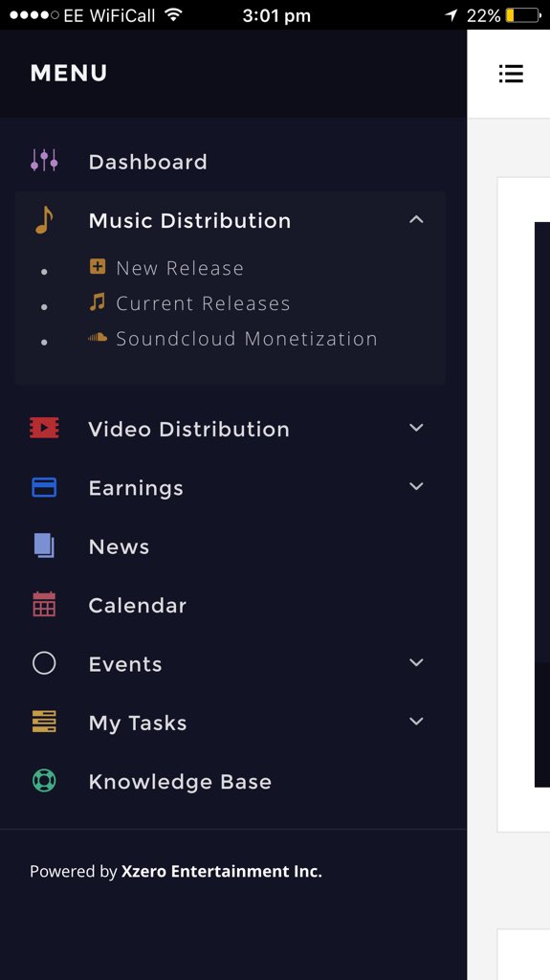550x980 pixels.
Task: Tap the location arrow status icon
Action: tap(451, 15)
